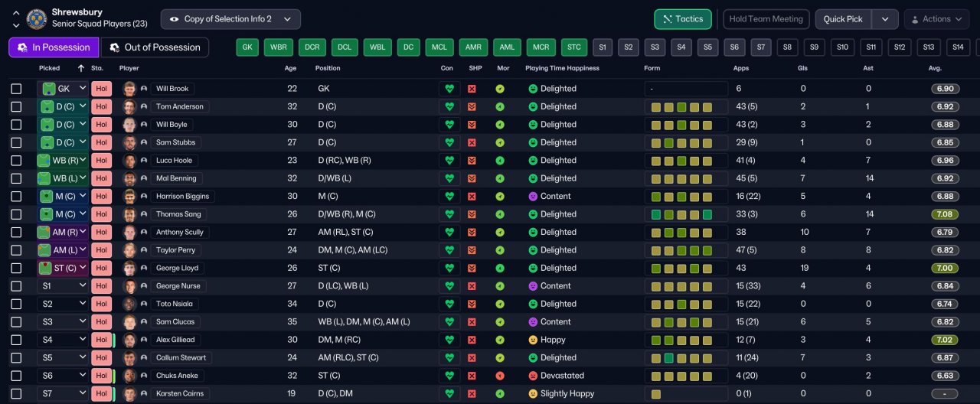Click Sam Stubbs' player face icon
Viewport: 980px width, 404px height.
point(129,142)
